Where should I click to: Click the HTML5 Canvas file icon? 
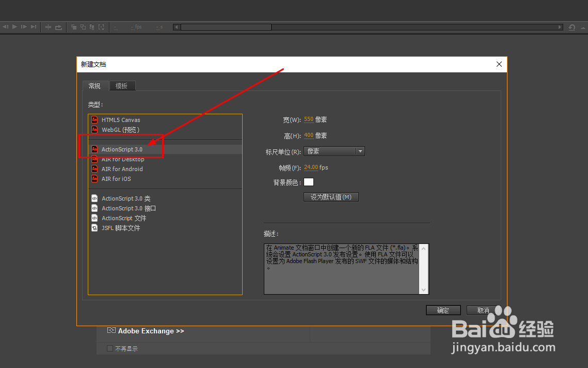tap(94, 120)
